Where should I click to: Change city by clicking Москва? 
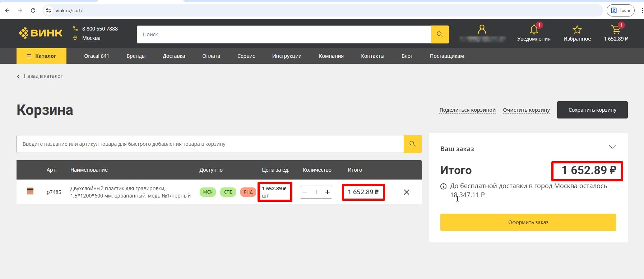click(91, 38)
